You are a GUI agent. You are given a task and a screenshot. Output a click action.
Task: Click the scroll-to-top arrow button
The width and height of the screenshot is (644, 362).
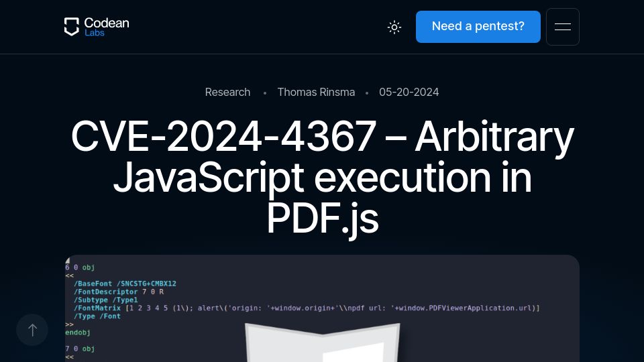tap(32, 330)
